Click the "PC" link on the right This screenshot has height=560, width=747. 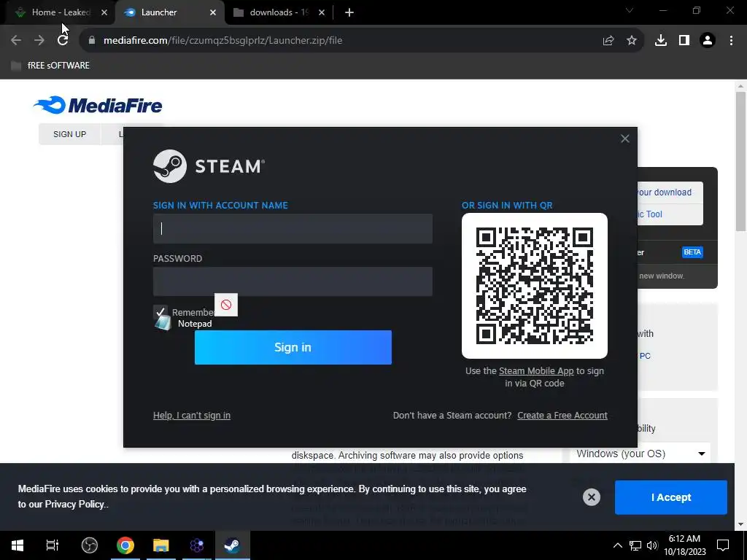[645, 356]
